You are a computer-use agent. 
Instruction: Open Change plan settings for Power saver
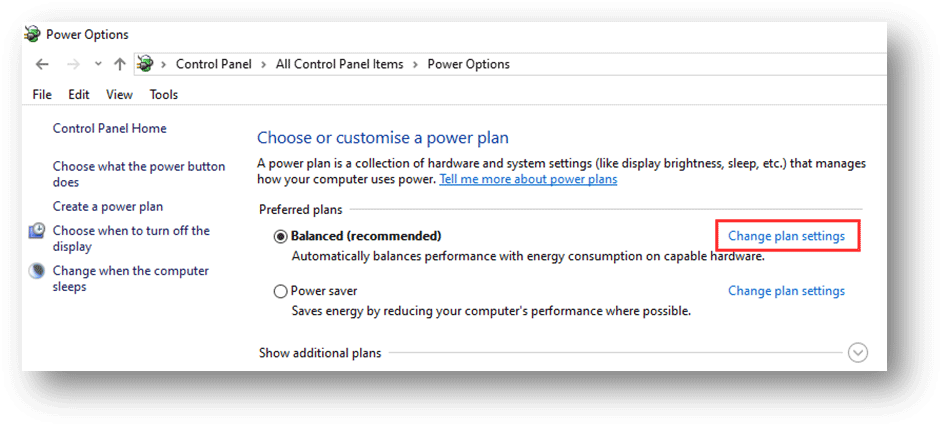[786, 291]
